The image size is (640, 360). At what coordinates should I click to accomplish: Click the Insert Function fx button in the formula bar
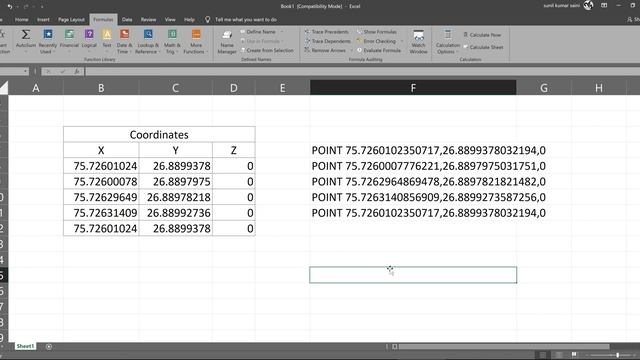tap(77, 71)
